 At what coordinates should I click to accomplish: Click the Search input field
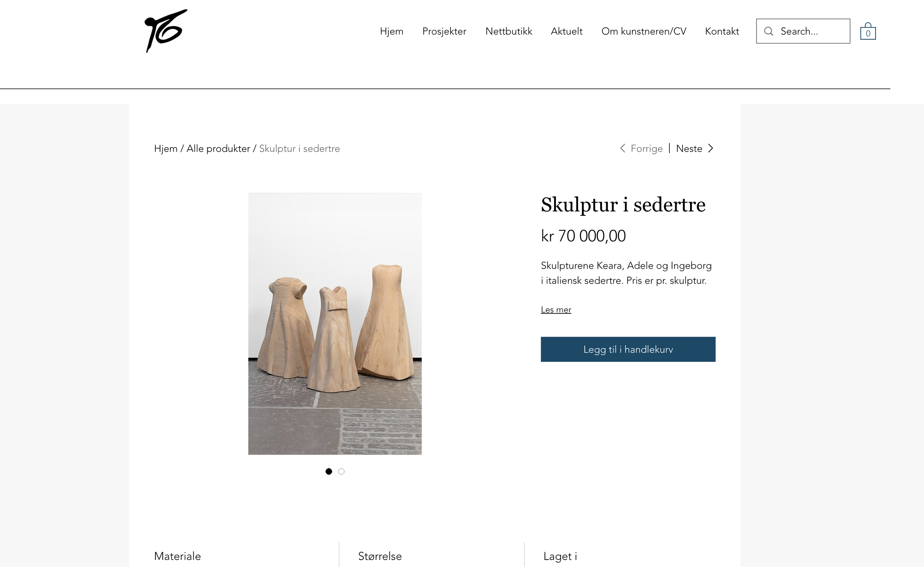(x=803, y=31)
